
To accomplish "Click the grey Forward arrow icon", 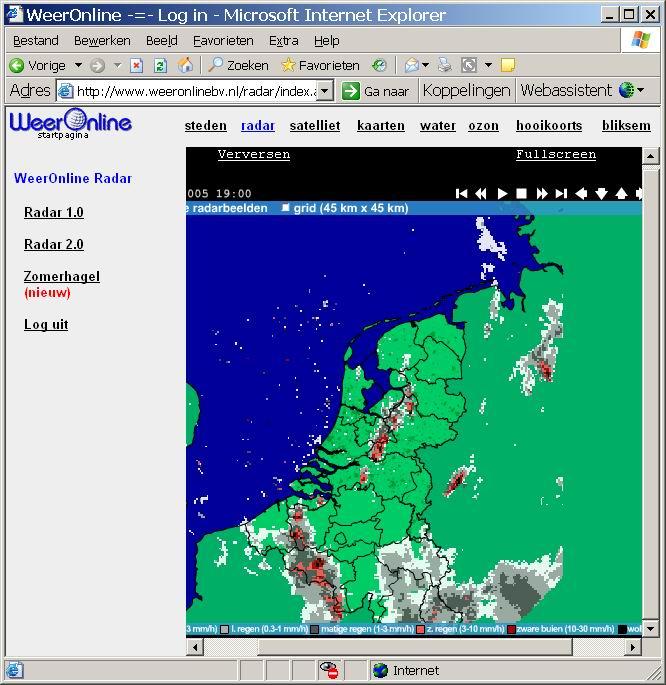I will click(97, 66).
